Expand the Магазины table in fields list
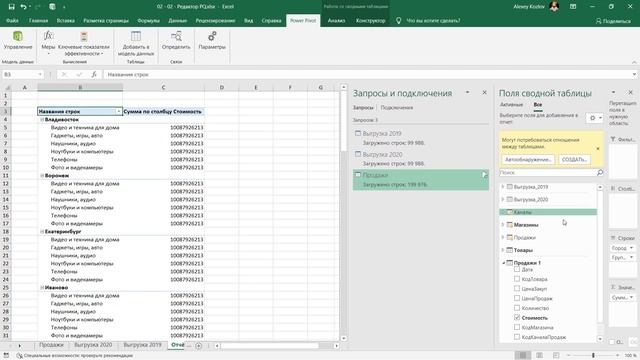This screenshot has height=360, width=640. pyautogui.click(x=503, y=224)
